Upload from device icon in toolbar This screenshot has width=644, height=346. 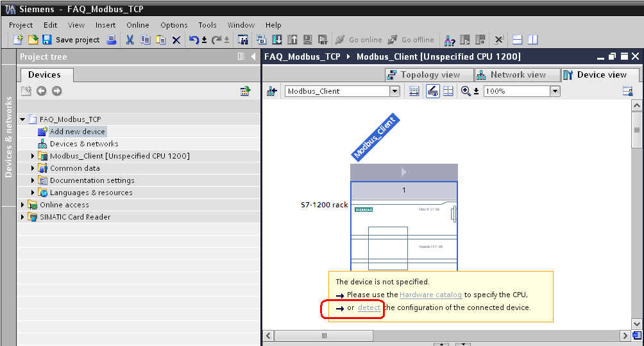click(292, 40)
